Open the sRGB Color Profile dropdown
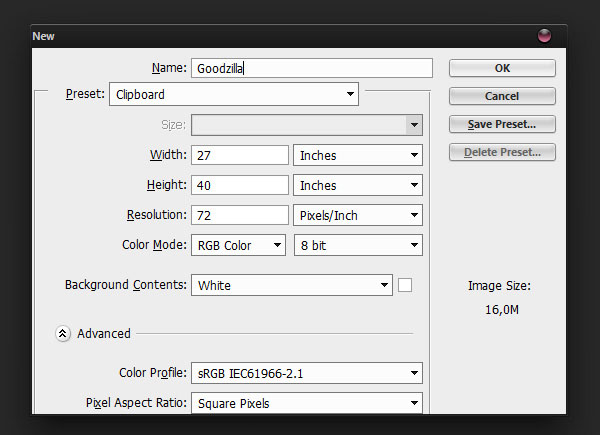600x435 pixels. pyautogui.click(x=307, y=373)
